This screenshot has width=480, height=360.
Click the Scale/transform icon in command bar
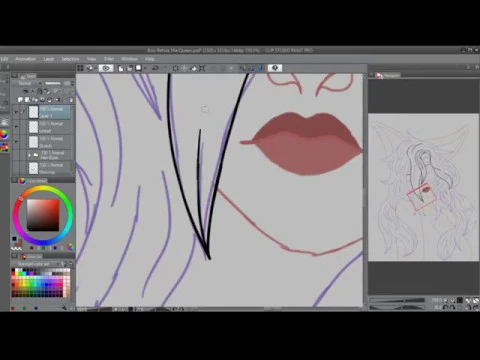click(202, 68)
